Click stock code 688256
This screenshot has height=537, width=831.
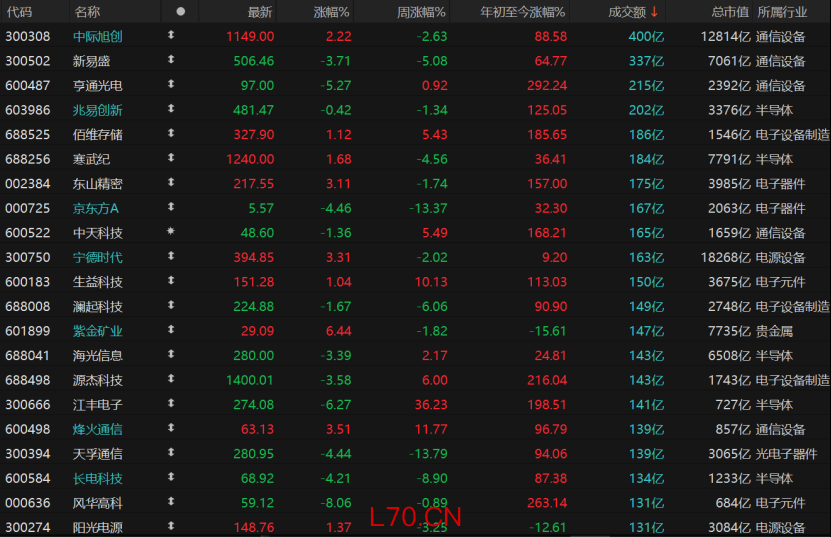click(28, 160)
